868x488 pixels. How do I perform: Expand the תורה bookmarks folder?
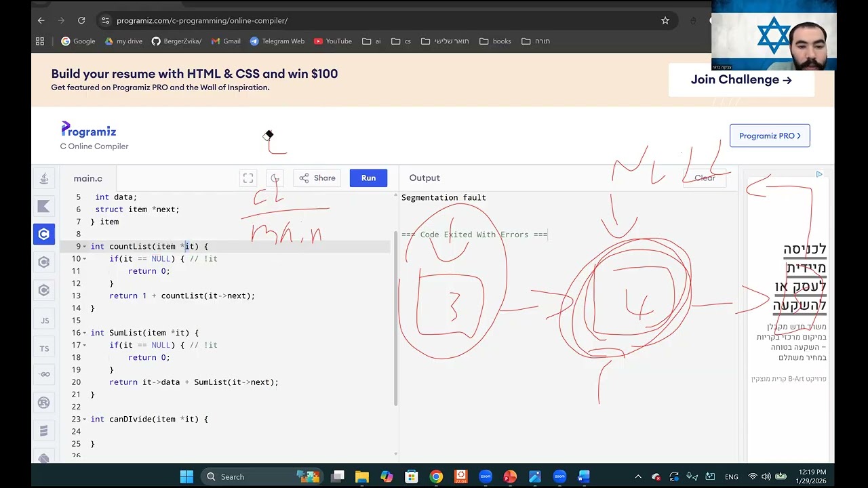536,41
